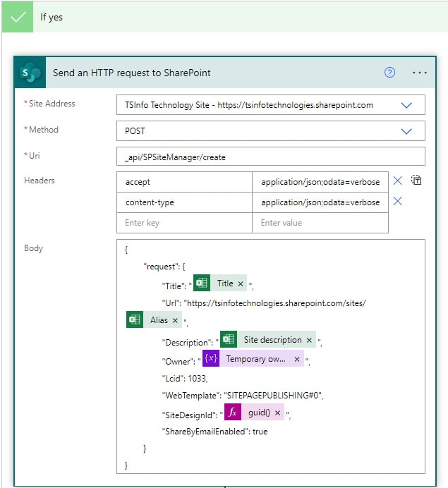
Task: Click the content-type header value field
Action: [320, 202]
